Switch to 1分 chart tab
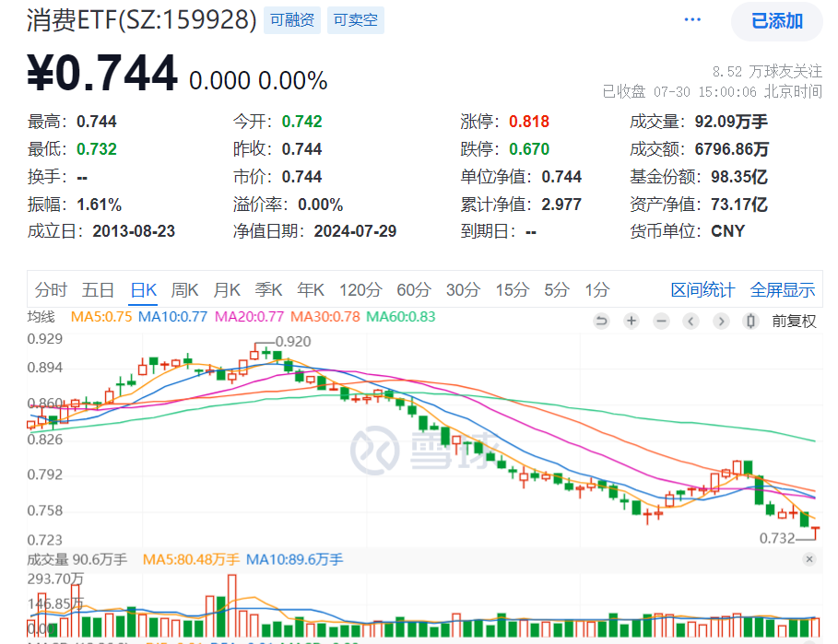838x644 pixels. (x=597, y=290)
